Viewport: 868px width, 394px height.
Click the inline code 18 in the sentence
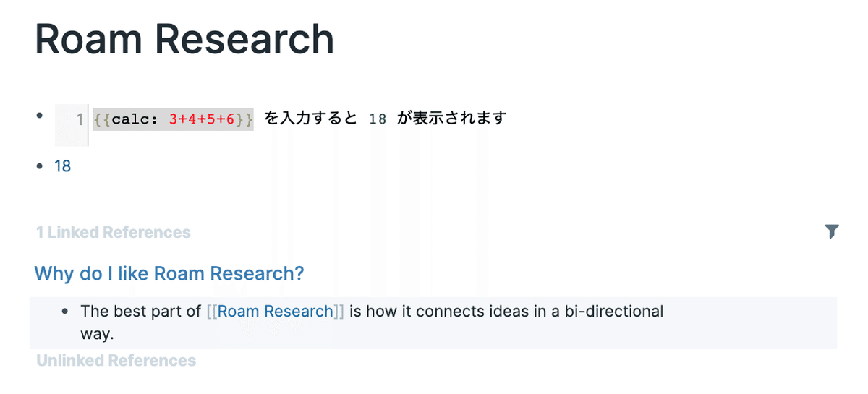click(378, 119)
